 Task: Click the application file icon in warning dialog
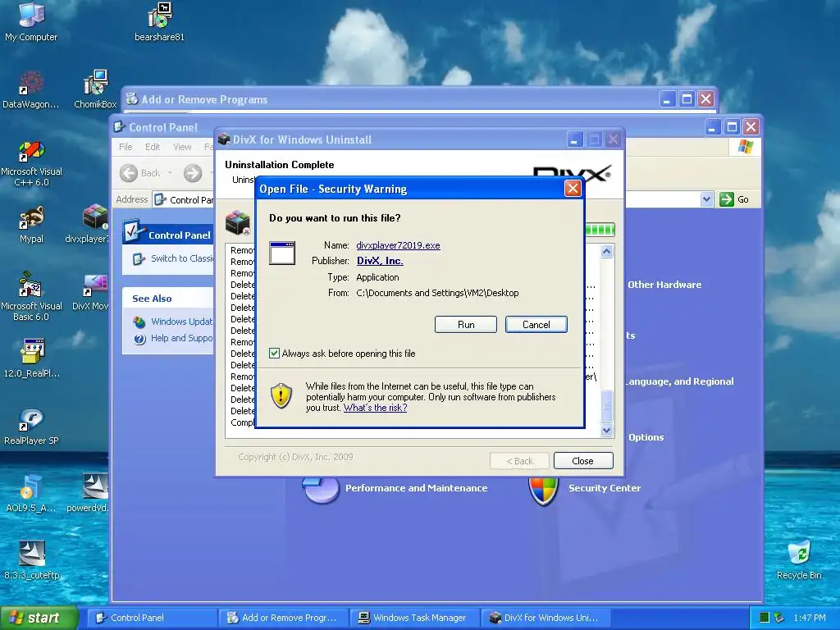[282, 253]
